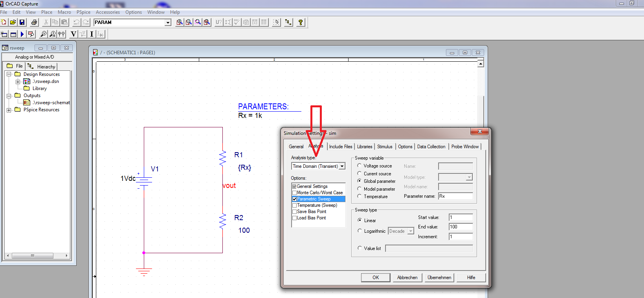The image size is (644, 298).
Task: Click the Zoom In magnifier icon
Action: tap(180, 22)
